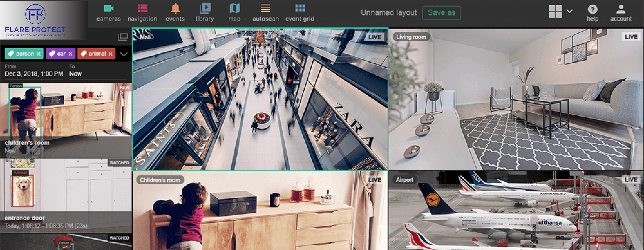Pop out the events sidebar window
The image size is (644, 250).
[123, 37]
